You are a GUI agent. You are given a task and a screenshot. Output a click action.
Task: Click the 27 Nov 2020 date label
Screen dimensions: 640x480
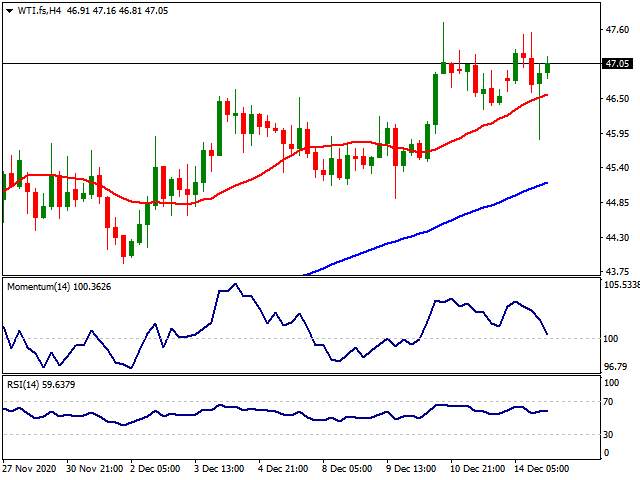click(x=29, y=469)
